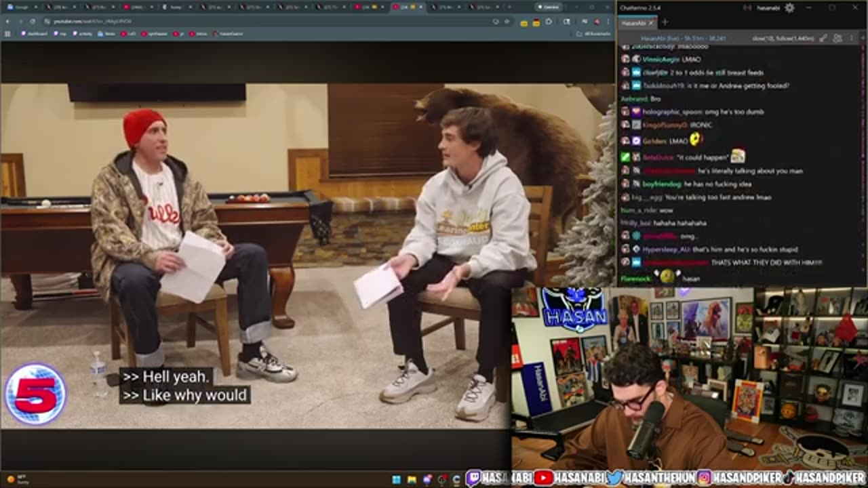Click username VinnioAegir in chat
The height and width of the screenshot is (488, 868).
click(x=660, y=59)
